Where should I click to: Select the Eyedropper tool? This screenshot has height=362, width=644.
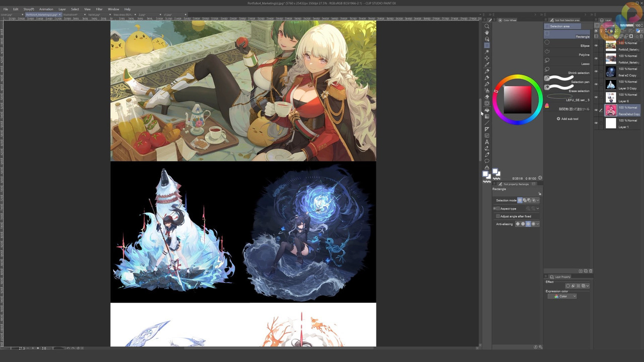487,65
